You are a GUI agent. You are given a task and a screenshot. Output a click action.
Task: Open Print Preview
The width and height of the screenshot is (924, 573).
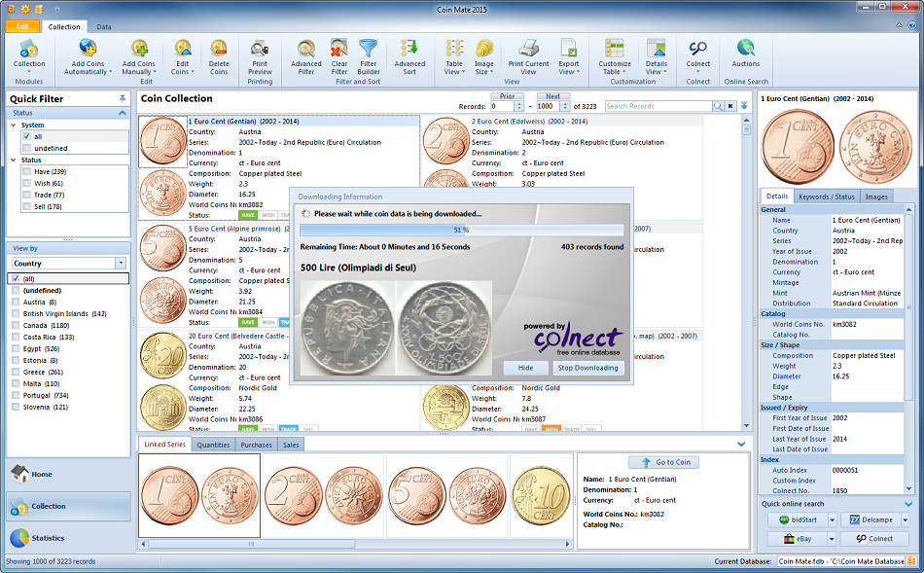coord(260,56)
